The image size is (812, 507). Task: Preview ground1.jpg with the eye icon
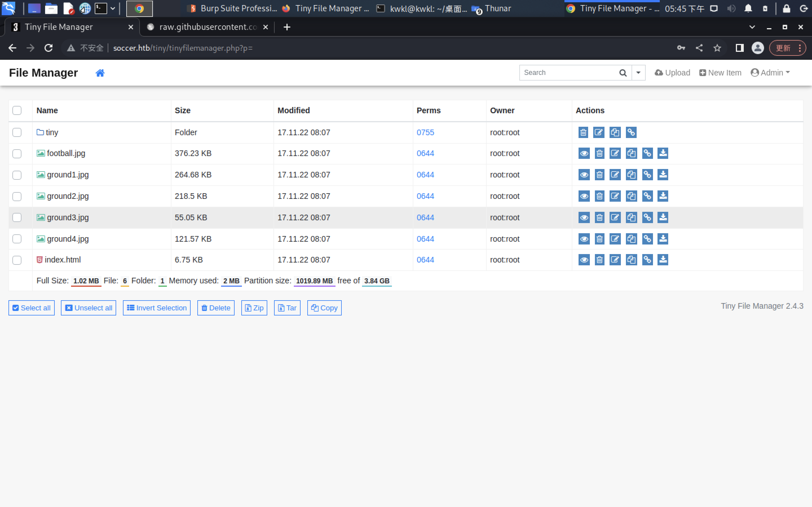tap(584, 175)
